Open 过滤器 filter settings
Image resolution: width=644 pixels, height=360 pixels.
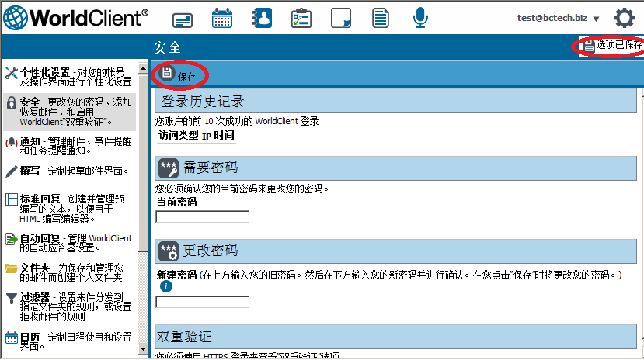[x=68, y=306]
